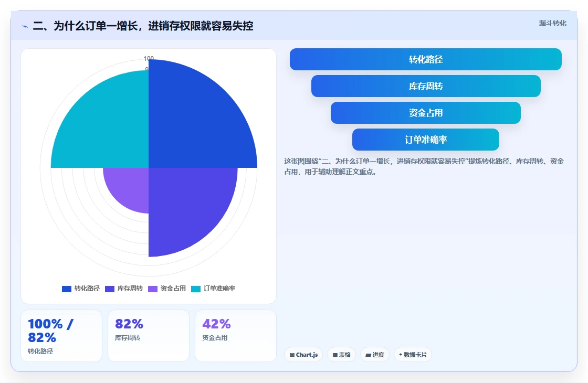Open the 82% 库存周转 data card

tap(149, 336)
